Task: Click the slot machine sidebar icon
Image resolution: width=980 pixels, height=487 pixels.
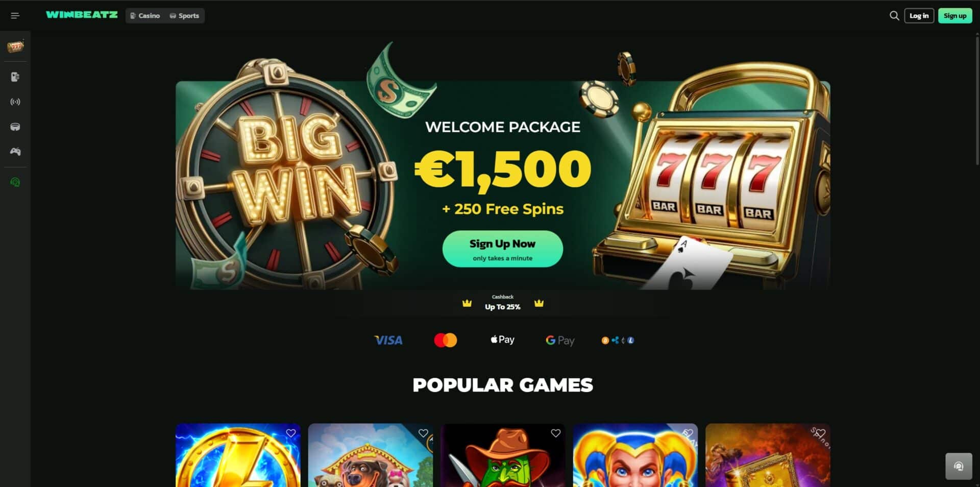Action: (x=15, y=47)
